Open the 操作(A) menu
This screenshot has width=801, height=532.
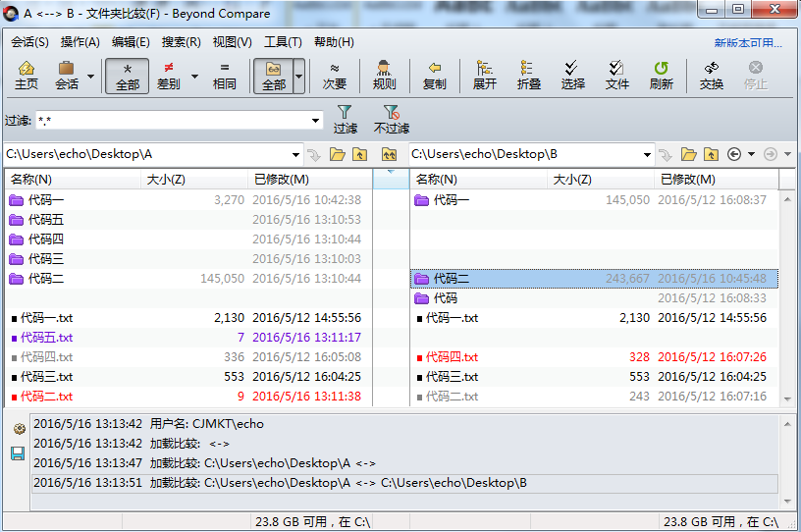click(80, 42)
